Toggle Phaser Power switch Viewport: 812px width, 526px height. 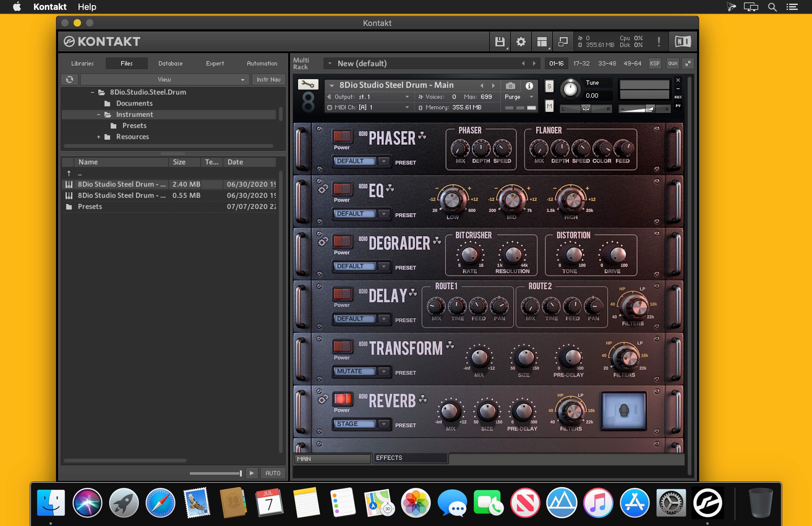(x=342, y=136)
